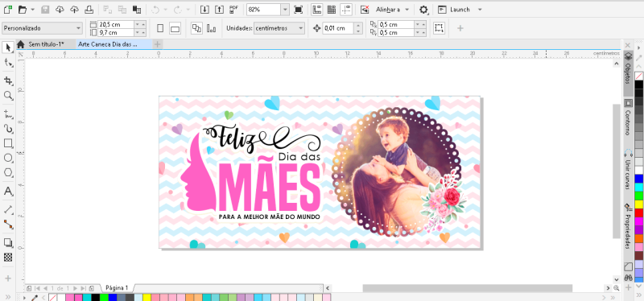This screenshot has height=301, width=644.
Task: Publish to PDF using the PDF icon
Action: tap(234, 9)
